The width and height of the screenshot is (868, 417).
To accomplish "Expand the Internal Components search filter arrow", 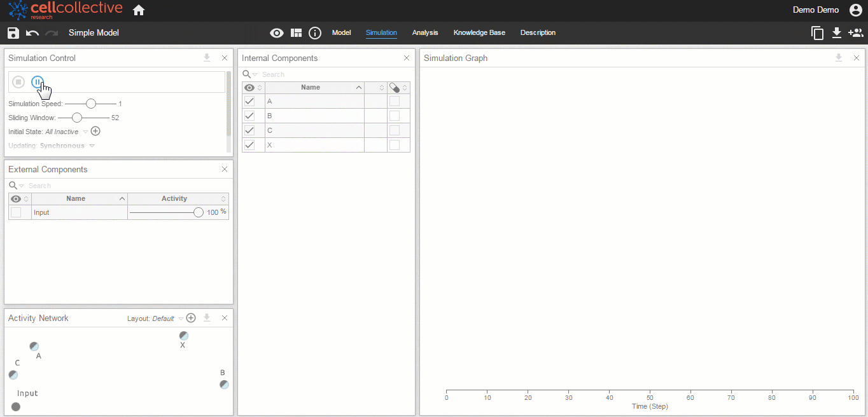I will coord(255,75).
